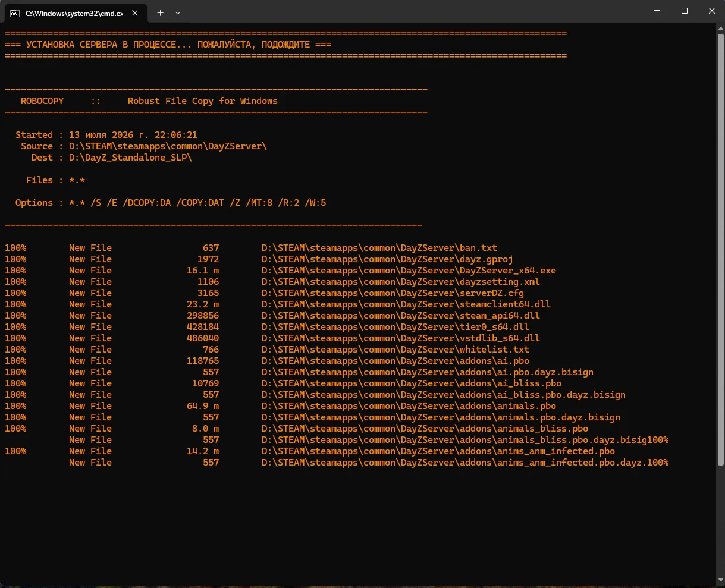Click the ai.pbo.dayz.bisign file path
The width and height of the screenshot is (725, 588).
pos(428,372)
